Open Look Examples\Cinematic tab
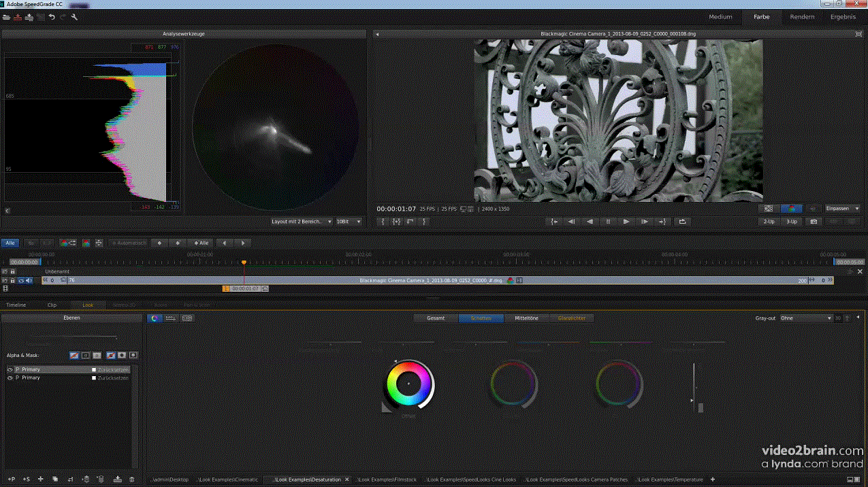 pos(227,480)
